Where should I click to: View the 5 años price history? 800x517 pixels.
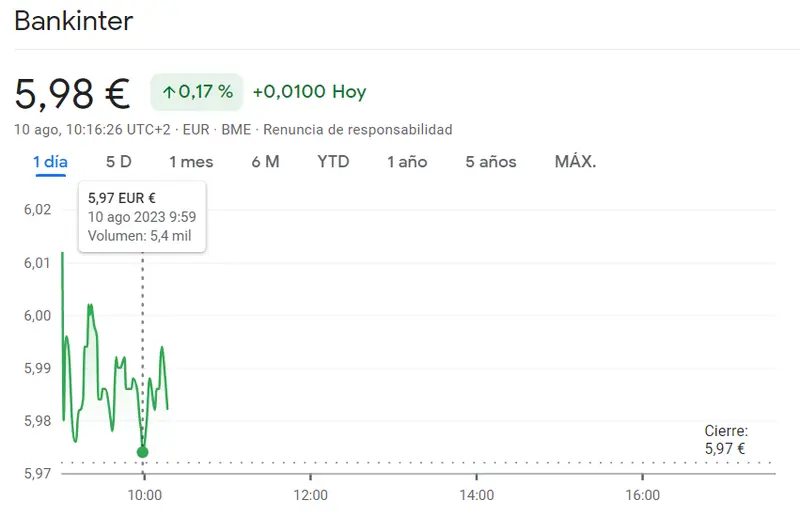click(491, 162)
